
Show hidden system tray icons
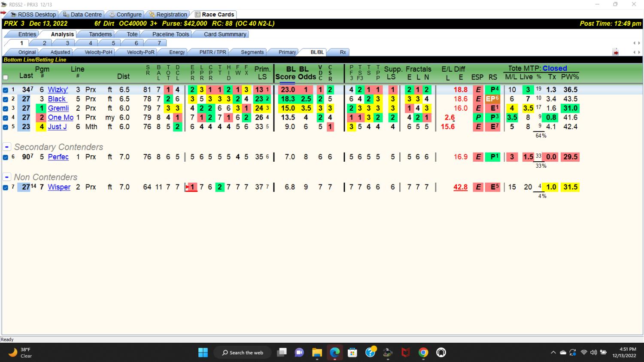(x=553, y=353)
